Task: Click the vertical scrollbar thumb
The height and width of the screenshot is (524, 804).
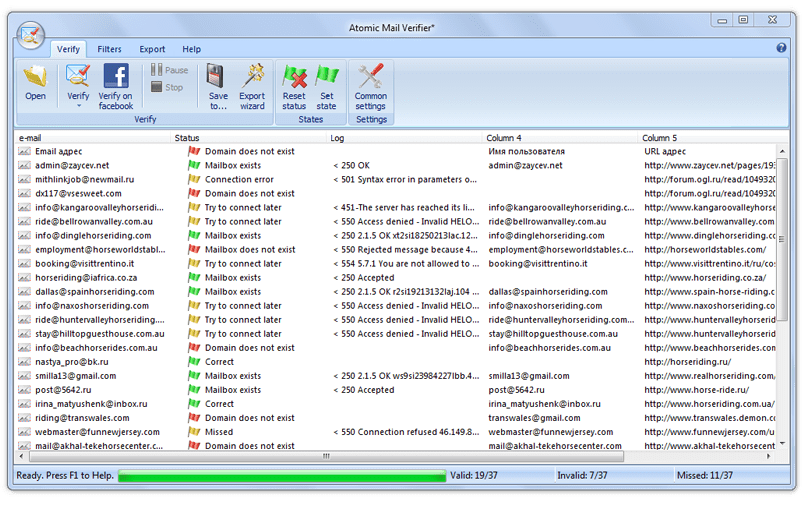Action: pyautogui.click(x=781, y=239)
